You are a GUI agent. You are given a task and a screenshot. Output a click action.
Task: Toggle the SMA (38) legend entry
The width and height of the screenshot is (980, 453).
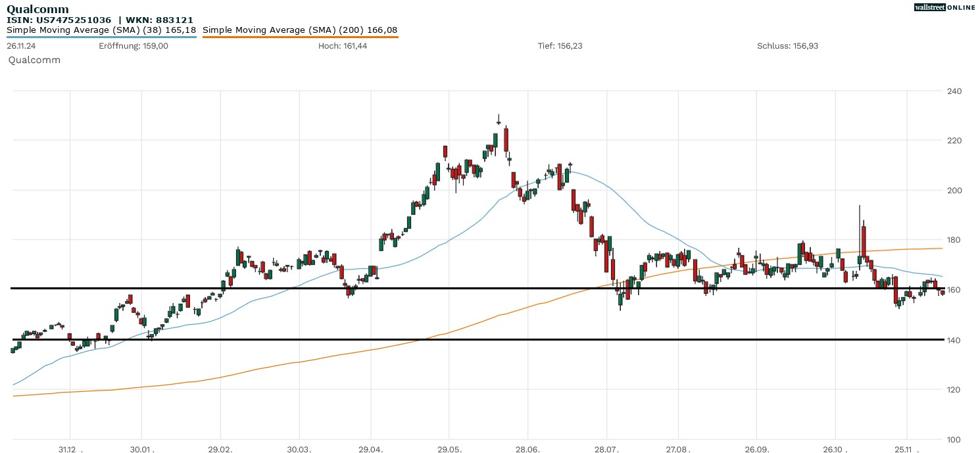(x=101, y=30)
